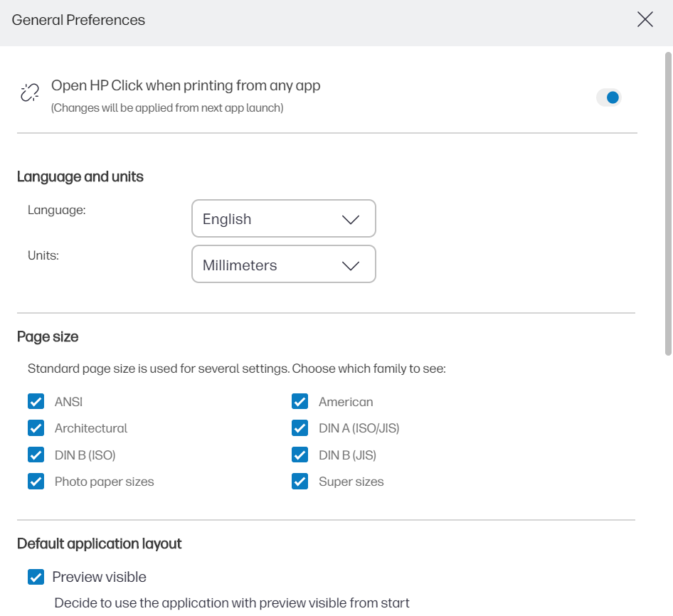Image resolution: width=673 pixels, height=616 pixels.
Task: Disable Photo paper sizes
Action: pyautogui.click(x=36, y=482)
